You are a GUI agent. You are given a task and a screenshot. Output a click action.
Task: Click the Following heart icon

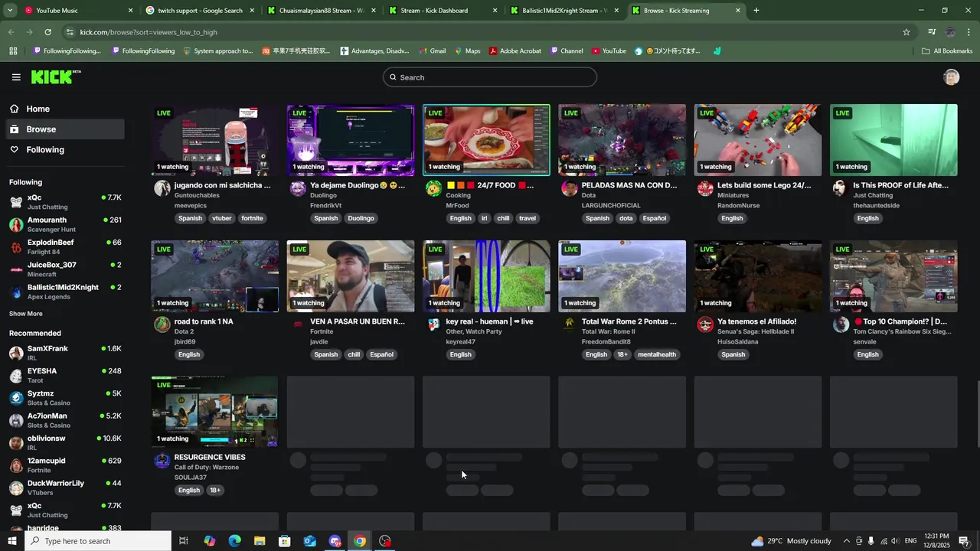[x=15, y=149]
